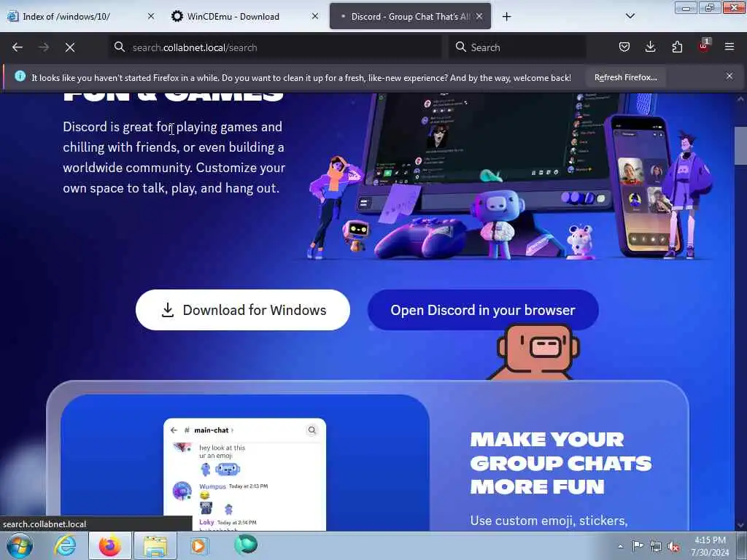
Task: Click the muted volume tray icon
Action: pos(673,547)
